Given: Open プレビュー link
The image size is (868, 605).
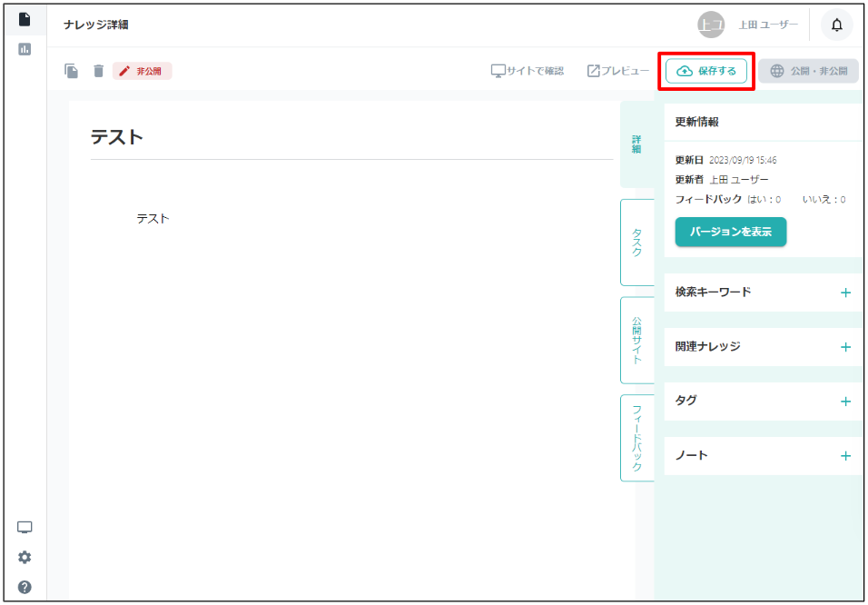Looking at the screenshot, I should (x=617, y=71).
